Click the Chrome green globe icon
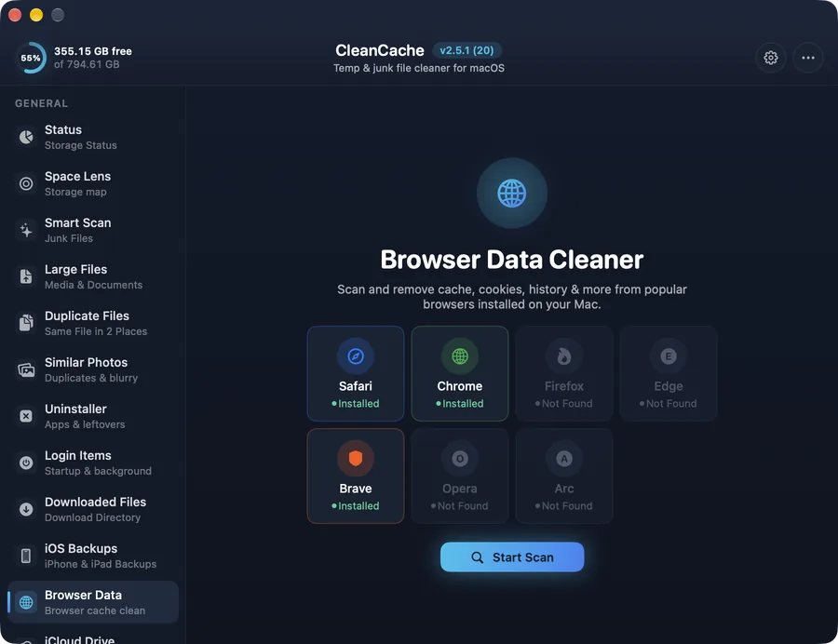 click(460, 356)
